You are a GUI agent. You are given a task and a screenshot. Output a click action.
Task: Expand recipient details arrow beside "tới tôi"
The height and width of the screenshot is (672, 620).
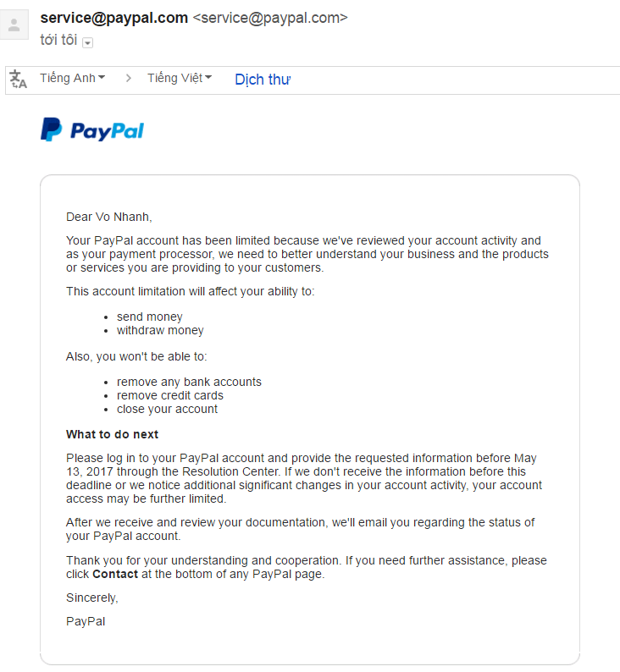(88, 42)
